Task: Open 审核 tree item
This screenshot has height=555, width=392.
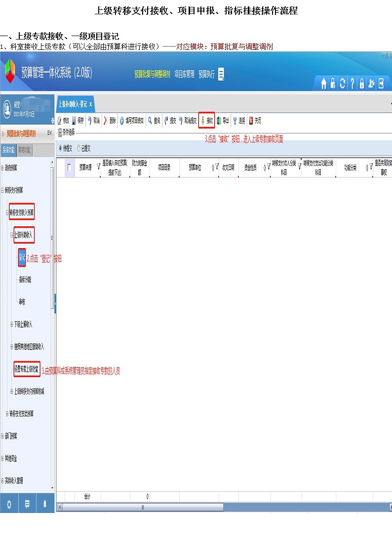Action: click(22, 302)
